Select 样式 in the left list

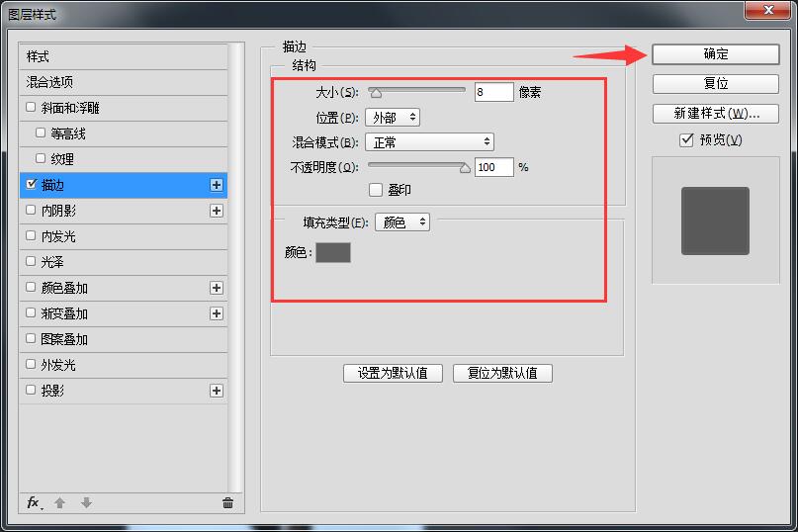(124, 56)
